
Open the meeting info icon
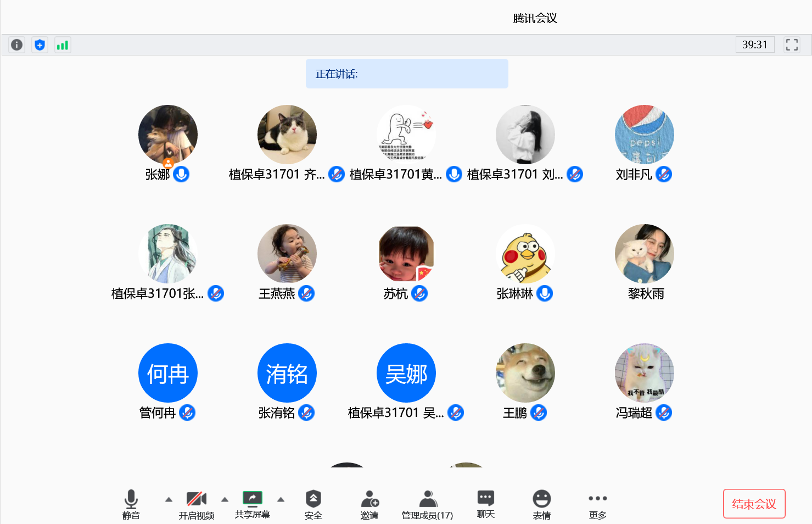coord(17,45)
